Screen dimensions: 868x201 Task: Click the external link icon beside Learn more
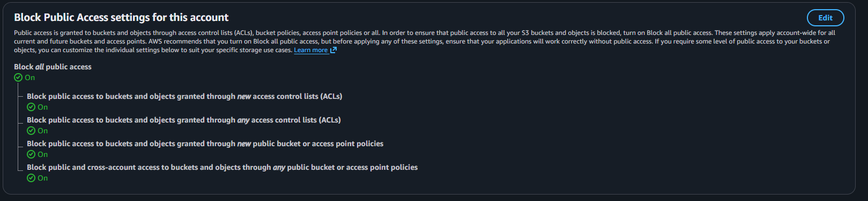[333, 50]
